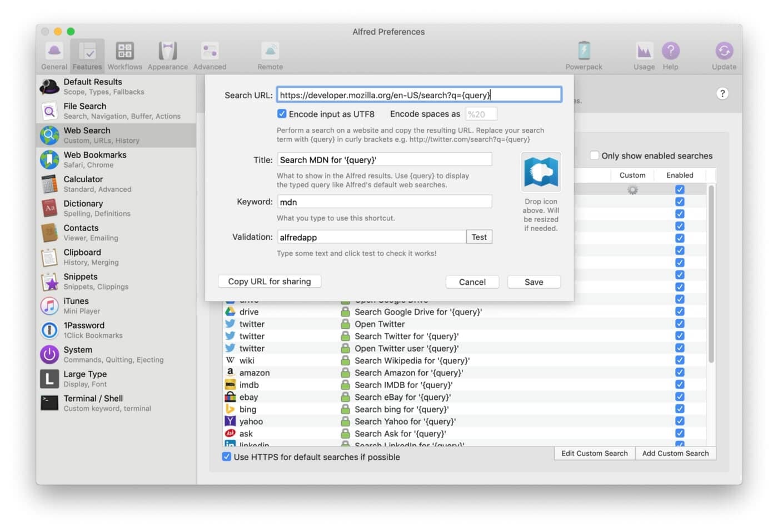Toggle Encode input as UTF8 checkbox
Image resolution: width=778 pixels, height=532 pixels.
pos(282,114)
